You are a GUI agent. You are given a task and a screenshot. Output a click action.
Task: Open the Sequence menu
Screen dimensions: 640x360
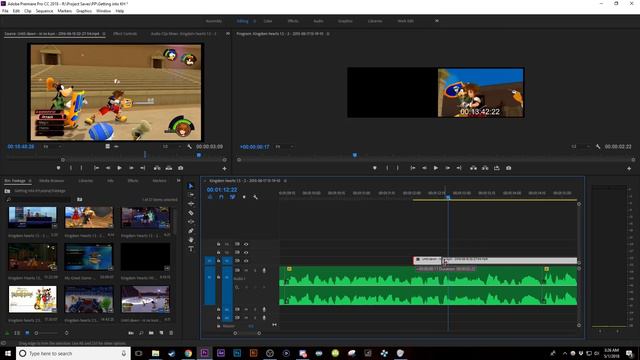44,11
